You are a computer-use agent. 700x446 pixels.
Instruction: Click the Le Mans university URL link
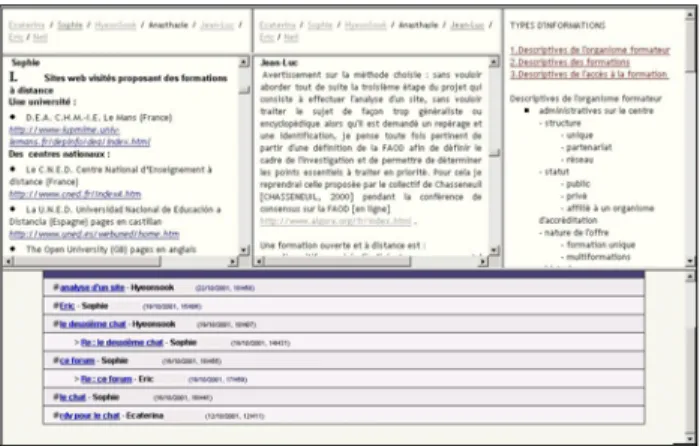pos(79,136)
